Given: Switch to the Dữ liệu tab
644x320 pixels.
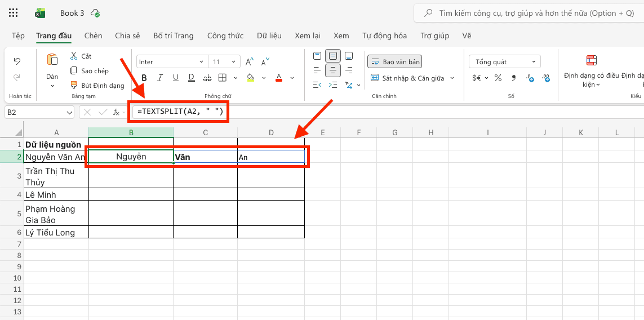Looking at the screenshot, I should tap(269, 35).
